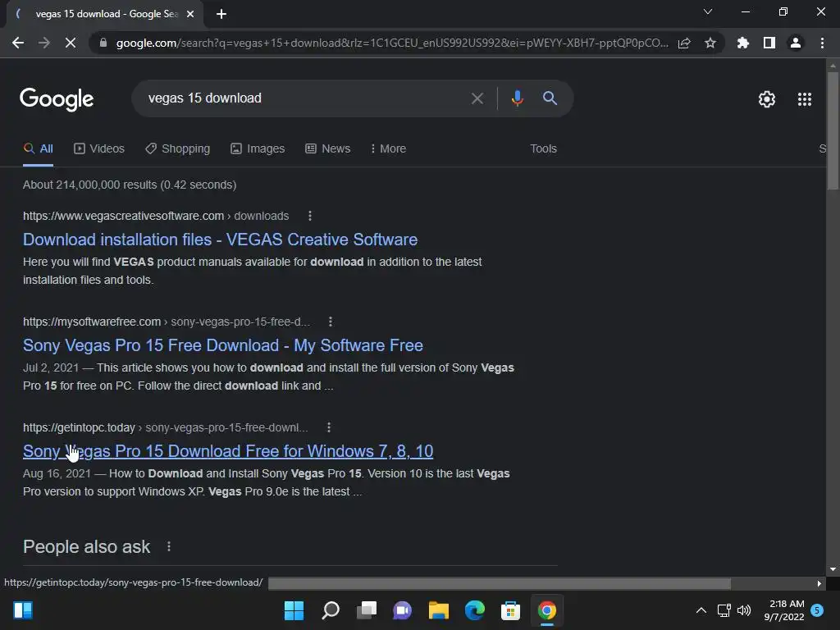Click the mysoftwarefree.com URL breadcrumb
The height and width of the screenshot is (630, 840).
[x=167, y=322]
